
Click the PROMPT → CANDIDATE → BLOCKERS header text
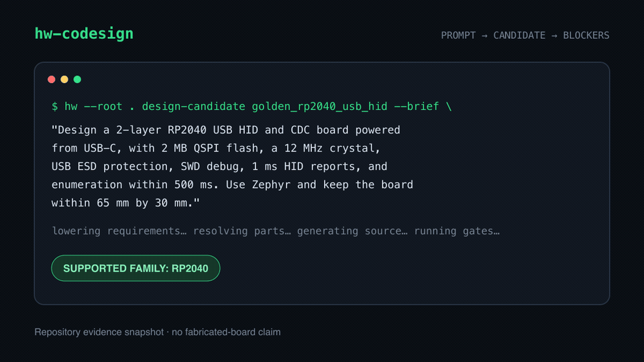525,36
